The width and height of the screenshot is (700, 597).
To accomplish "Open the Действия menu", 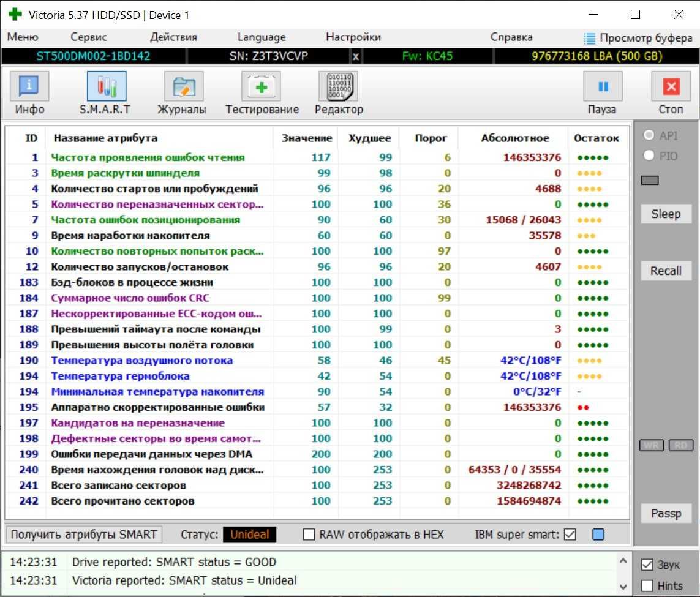I will 173,37.
